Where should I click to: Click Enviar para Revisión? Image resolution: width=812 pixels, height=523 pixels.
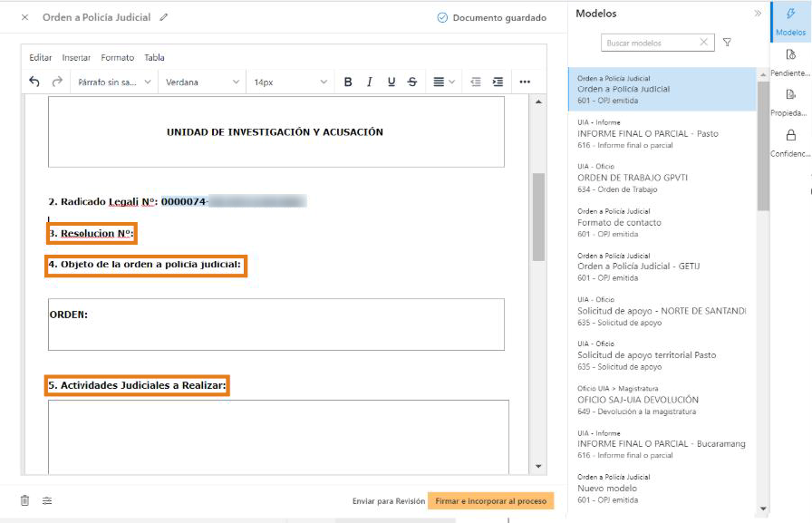[389, 501]
